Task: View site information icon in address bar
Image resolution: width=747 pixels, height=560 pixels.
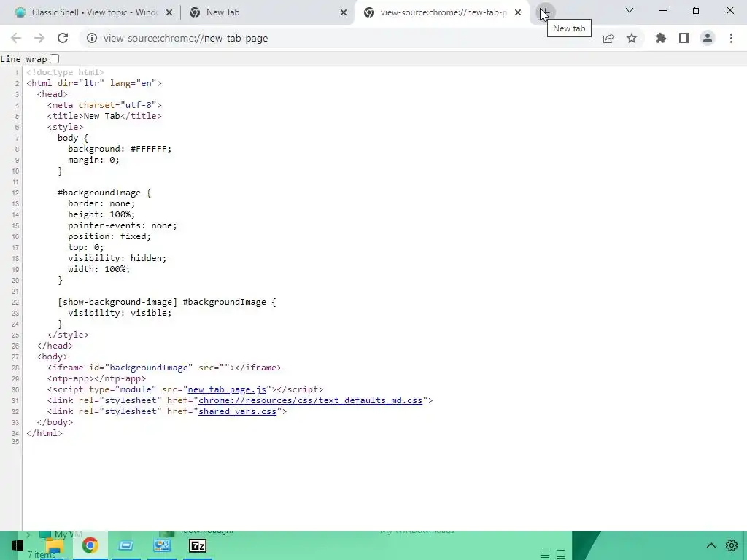Action: click(92, 38)
